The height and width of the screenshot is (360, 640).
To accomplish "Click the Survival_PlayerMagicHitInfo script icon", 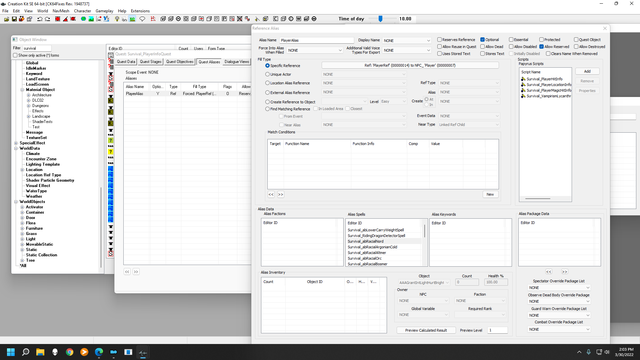I will [523, 90].
